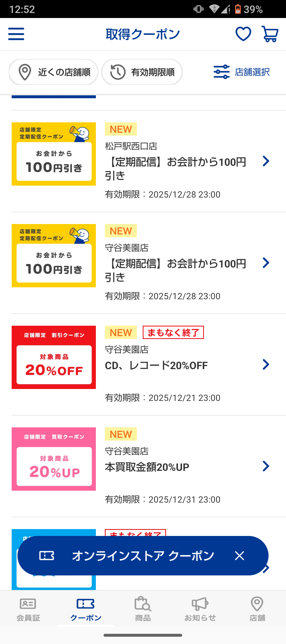The image size is (286, 644).
Task: Sort coupons by nearest store
Action: (53, 72)
